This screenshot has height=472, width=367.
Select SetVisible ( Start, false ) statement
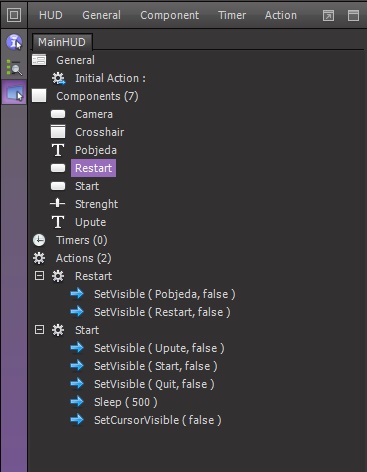tap(156, 366)
